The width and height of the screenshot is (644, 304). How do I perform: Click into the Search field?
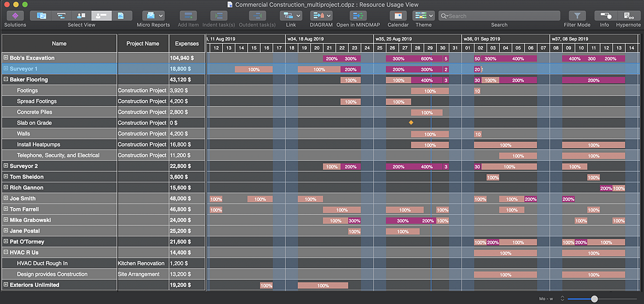tap(499, 16)
